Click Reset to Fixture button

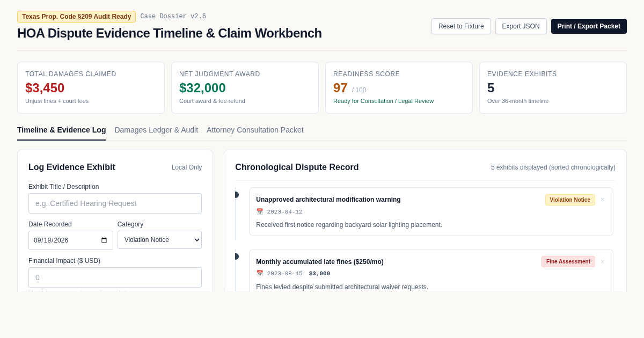pos(461,26)
